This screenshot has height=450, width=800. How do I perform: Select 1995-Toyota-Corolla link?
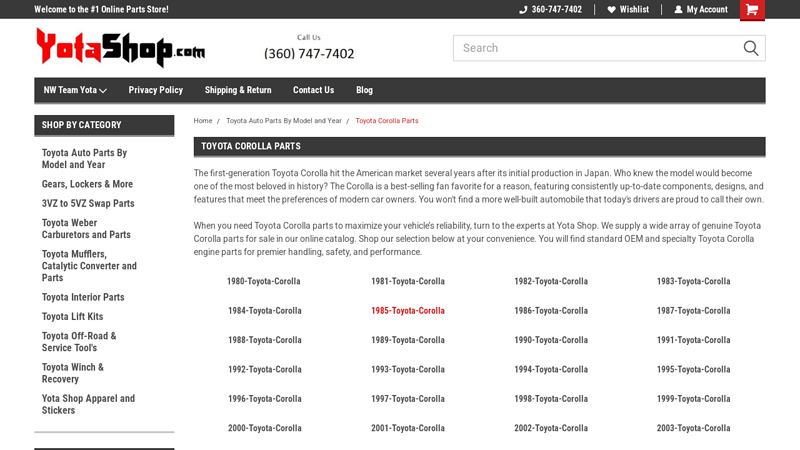[693, 369]
